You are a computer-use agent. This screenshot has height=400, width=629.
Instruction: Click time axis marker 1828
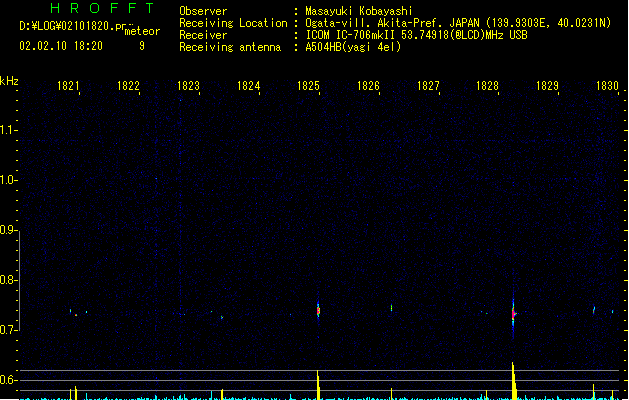click(487, 85)
